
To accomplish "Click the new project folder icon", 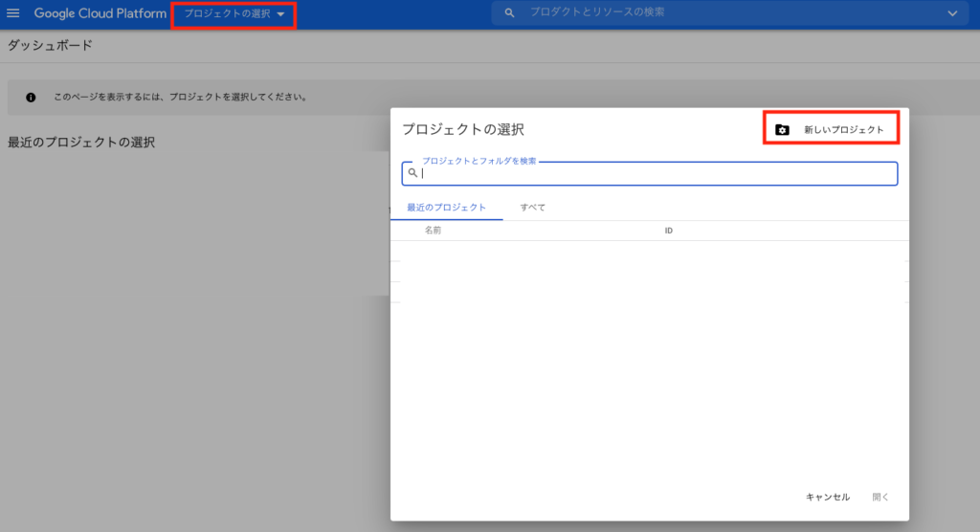I will 782,130.
